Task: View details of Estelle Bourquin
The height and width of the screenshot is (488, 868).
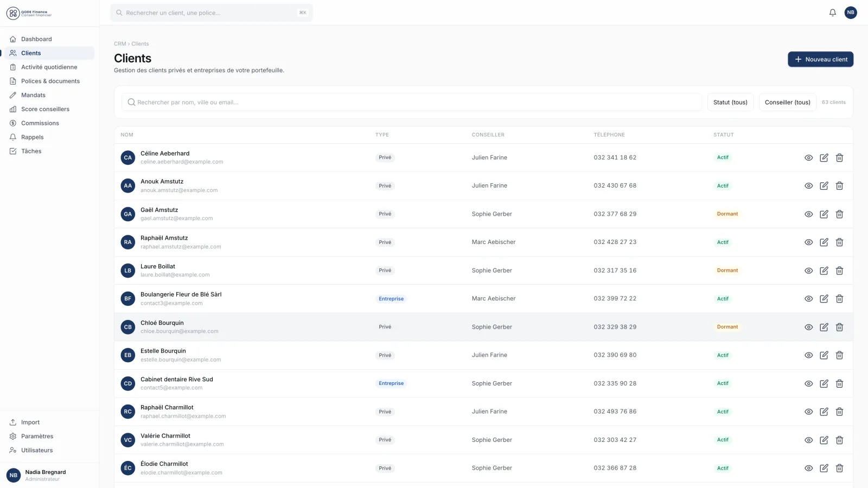Action: [x=808, y=355]
